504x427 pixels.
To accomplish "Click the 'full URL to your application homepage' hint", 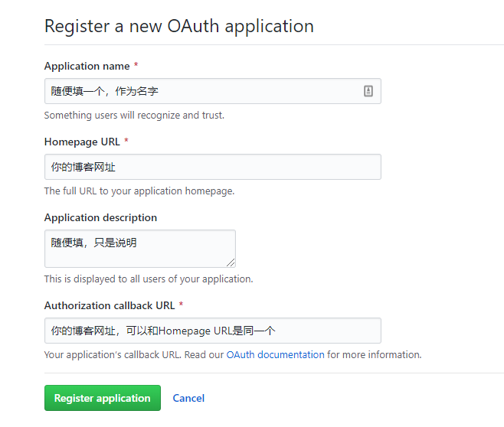I will coord(139,191).
